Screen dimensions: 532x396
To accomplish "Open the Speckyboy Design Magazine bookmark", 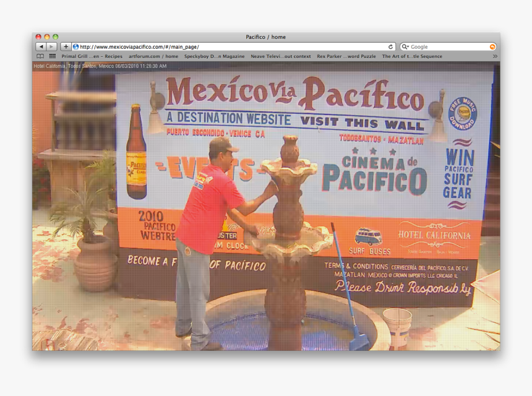I will (215, 56).
